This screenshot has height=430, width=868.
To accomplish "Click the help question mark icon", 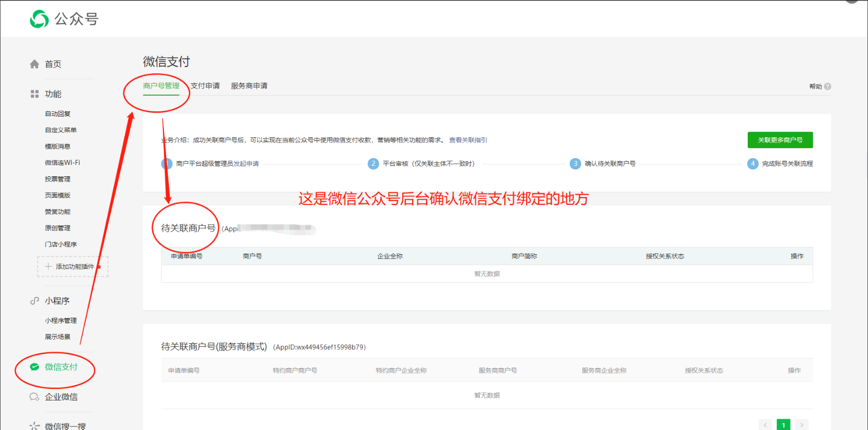I will [827, 87].
